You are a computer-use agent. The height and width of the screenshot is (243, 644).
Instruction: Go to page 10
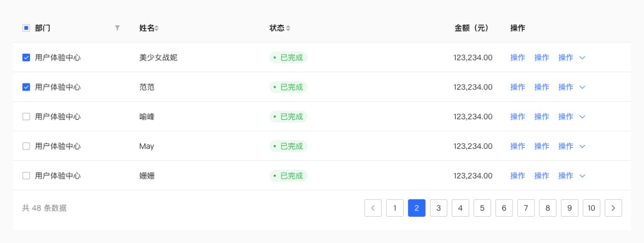click(591, 208)
